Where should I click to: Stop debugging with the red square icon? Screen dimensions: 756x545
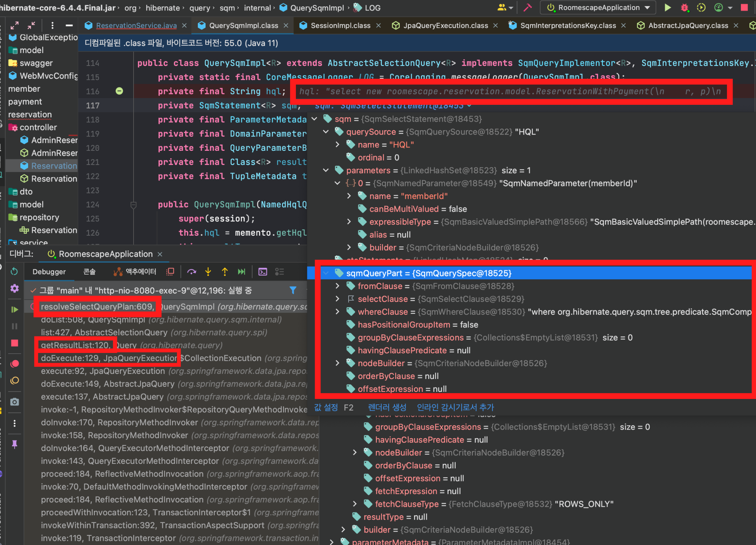[14, 343]
